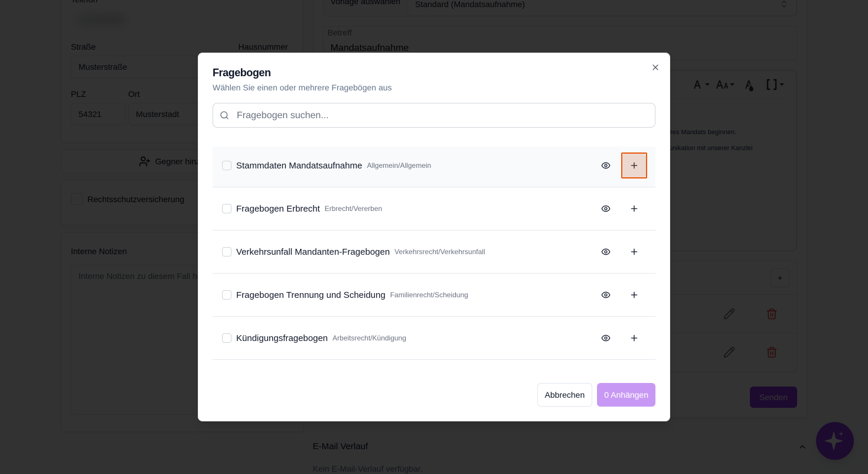
Task: Focus the Fragebogen suchen search field
Action: tap(434, 115)
